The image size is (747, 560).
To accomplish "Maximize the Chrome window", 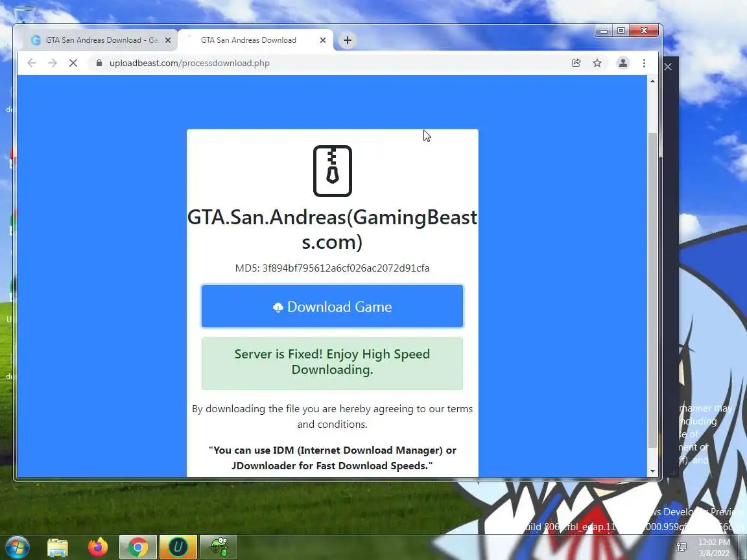I will 621,31.
